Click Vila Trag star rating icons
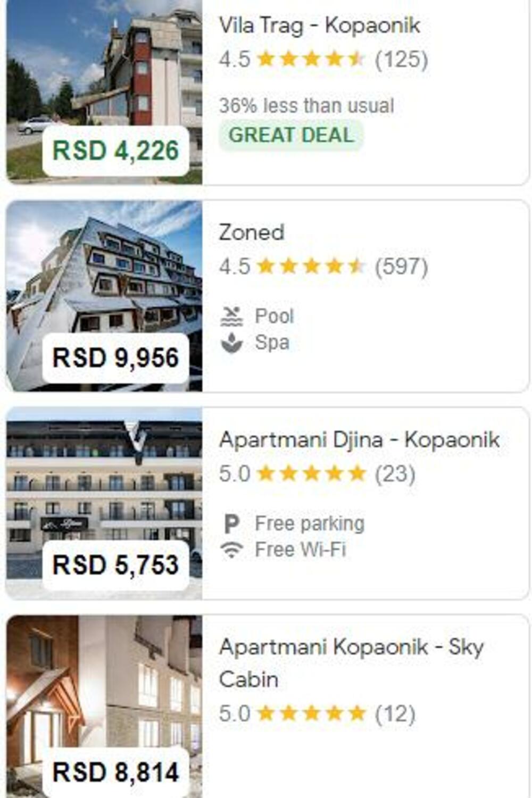This screenshot has height=798, width=532. pyautogui.click(x=311, y=59)
